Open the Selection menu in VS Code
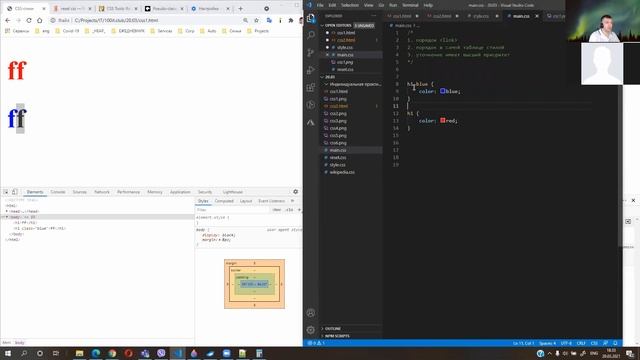This screenshot has width=640, height=360. click(349, 5)
